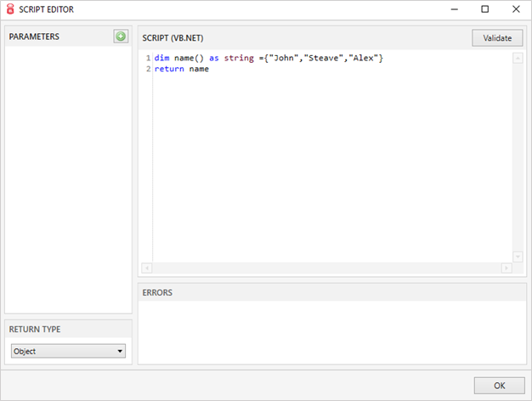Click the Validate button
This screenshot has width=532, height=401.
(497, 38)
